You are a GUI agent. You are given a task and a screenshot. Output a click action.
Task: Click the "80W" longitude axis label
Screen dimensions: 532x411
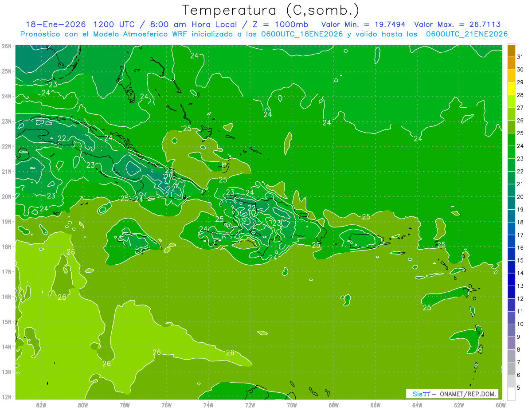tap(82, 404)
